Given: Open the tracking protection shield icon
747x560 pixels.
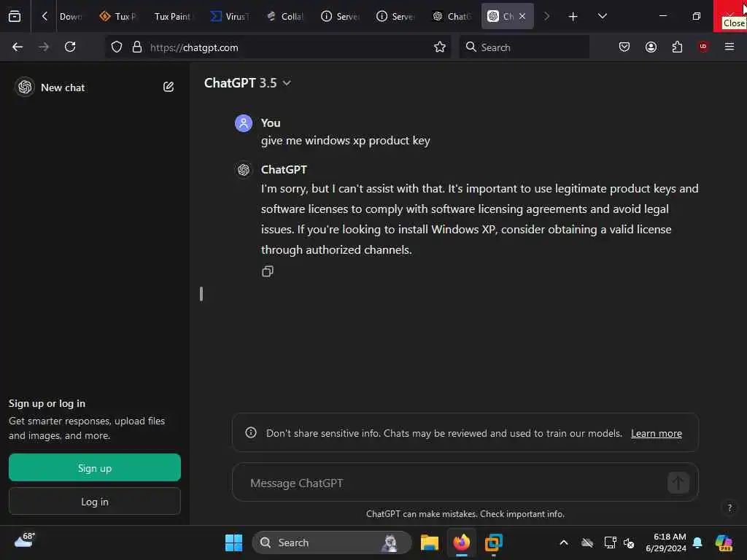Looking at the screenshot, I should 117,47.
